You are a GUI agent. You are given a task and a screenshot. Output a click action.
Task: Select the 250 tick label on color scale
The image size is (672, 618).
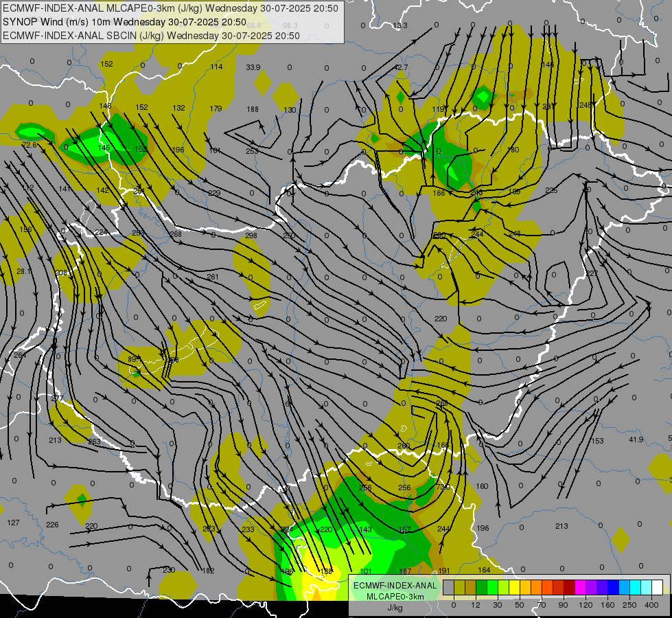click(x=629, y=605)
